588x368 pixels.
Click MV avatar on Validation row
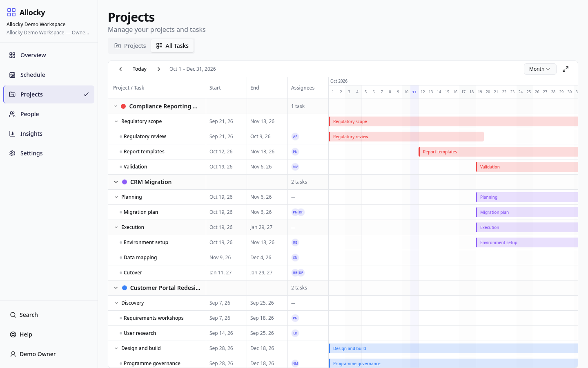(x=295, y=167)
